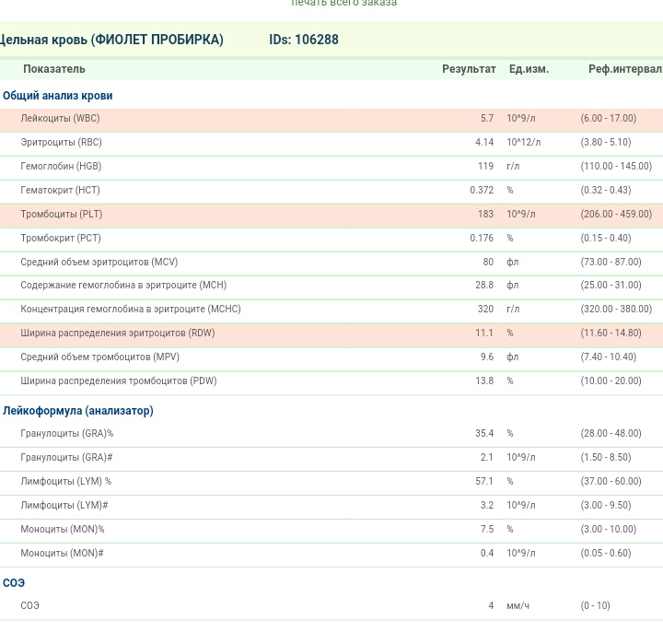Click the MCHC reference (320.00 - 380.00)
The height and width of the screenshot is (644, 663).
[x=616, y=309]
